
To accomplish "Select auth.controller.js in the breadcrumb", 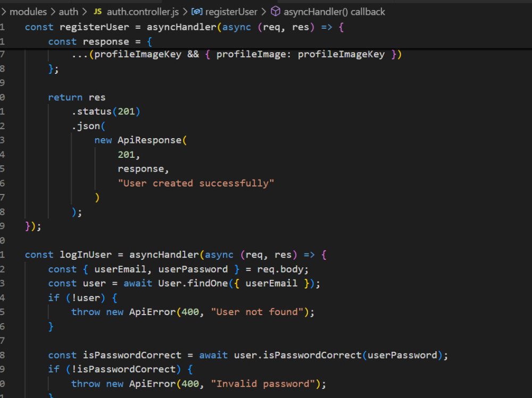I will (143, 12).
